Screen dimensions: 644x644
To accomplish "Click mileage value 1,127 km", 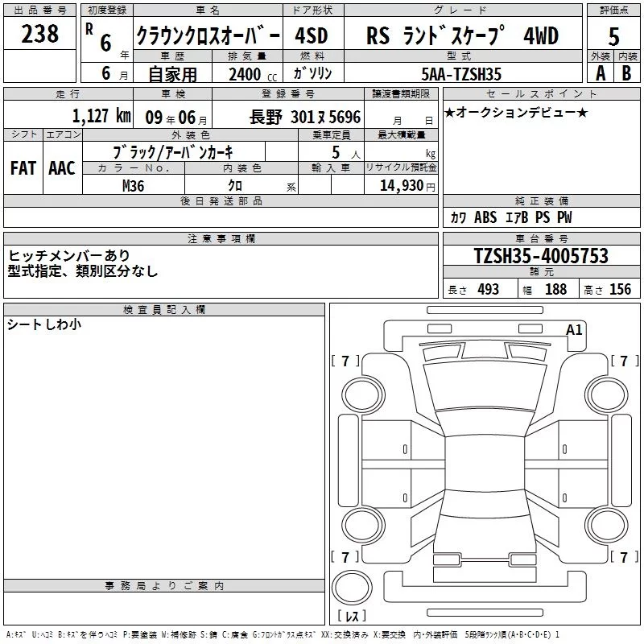I will 101,116.
